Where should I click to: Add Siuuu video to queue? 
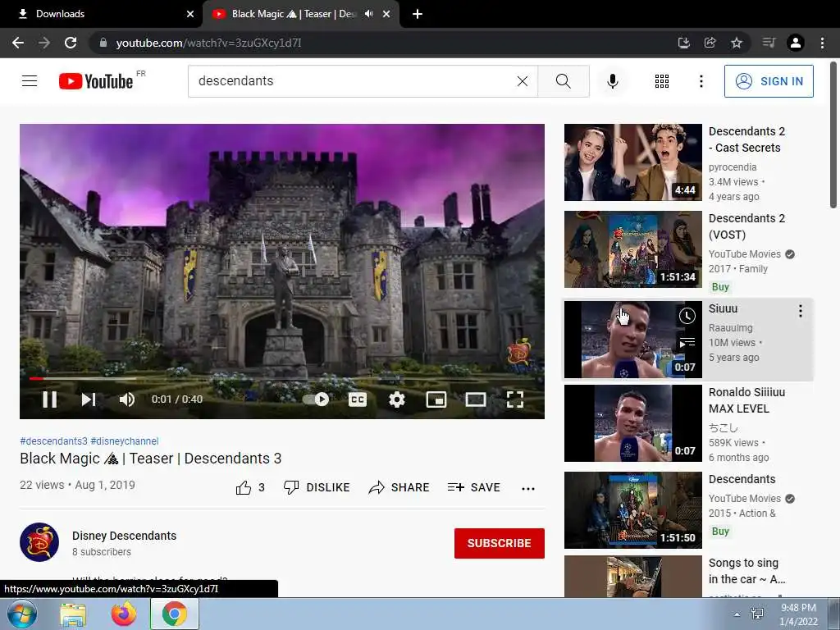[x=687, y=342]
